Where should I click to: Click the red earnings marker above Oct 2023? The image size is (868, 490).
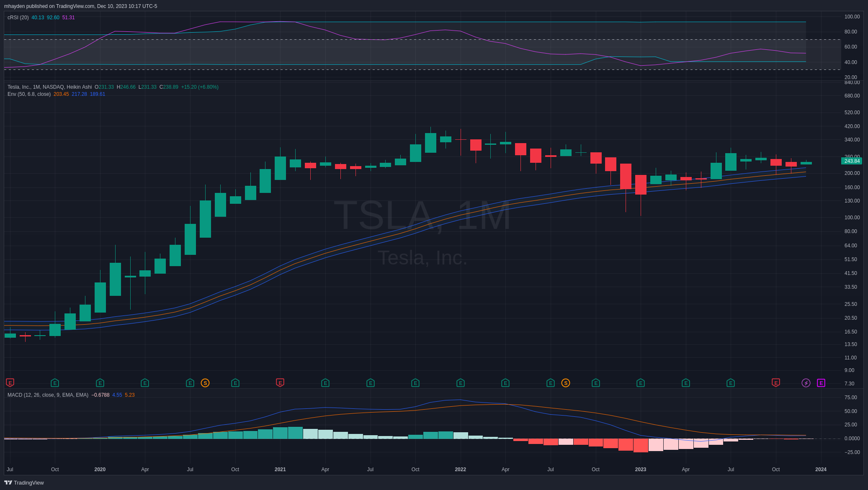click(x=776, y=382)
